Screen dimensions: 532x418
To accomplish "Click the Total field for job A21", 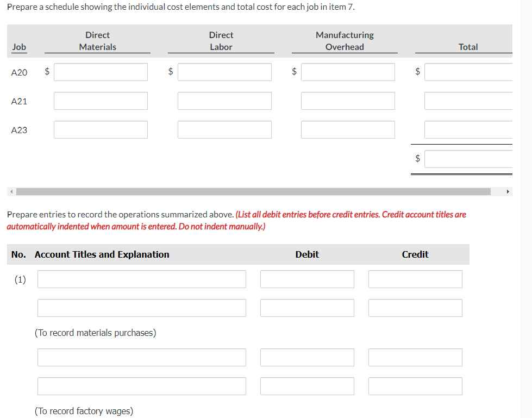I will point(470,100).
